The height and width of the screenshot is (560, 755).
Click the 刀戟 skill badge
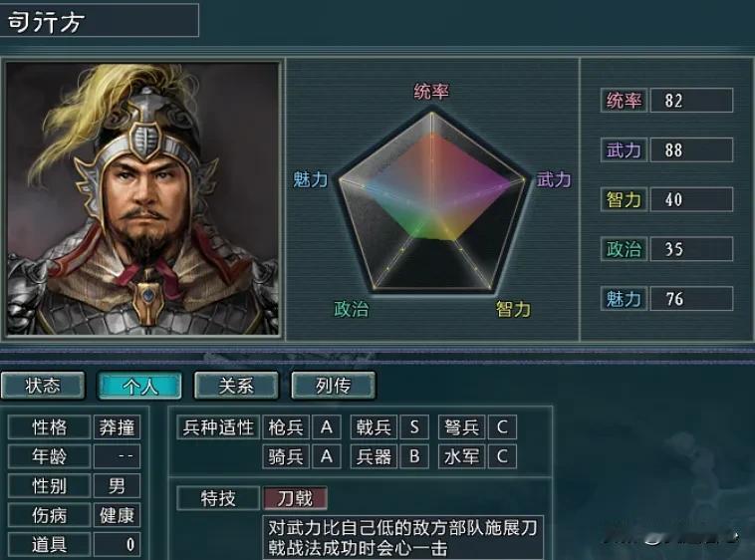tap(295, 498)
